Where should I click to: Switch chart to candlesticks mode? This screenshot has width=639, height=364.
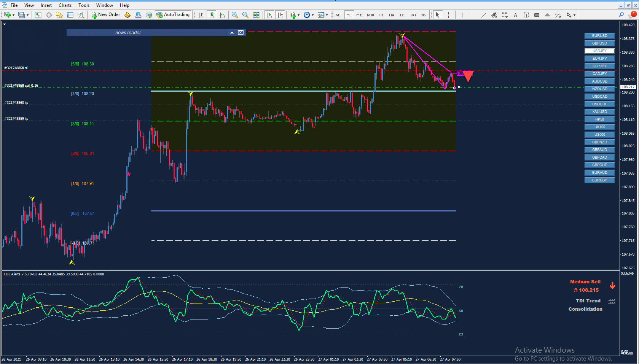pos(212,15)
